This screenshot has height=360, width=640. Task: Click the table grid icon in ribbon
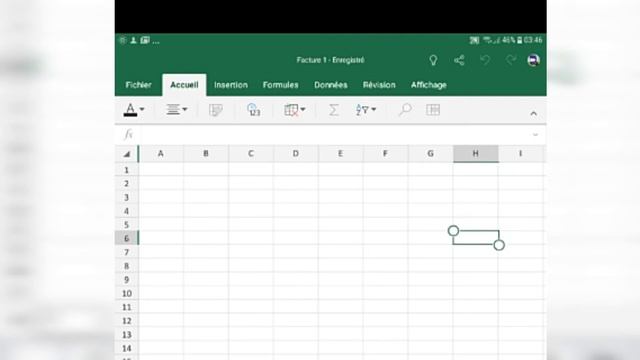[433, 109]
